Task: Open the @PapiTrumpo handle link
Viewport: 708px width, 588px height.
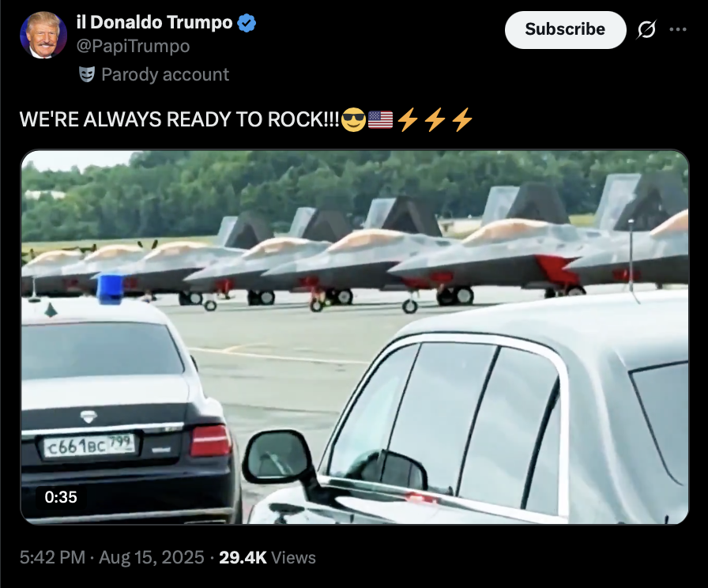Action: click(x=134, y=46)
